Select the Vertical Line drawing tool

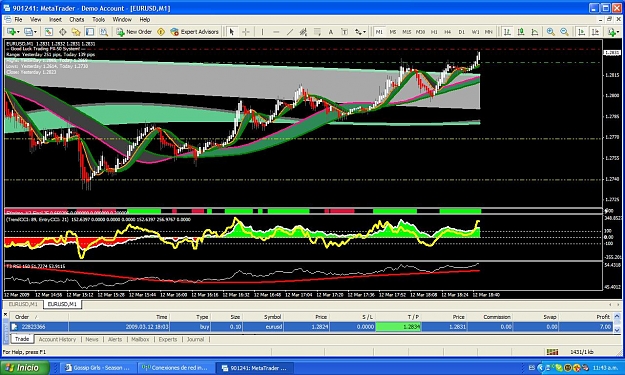[262, 32]
